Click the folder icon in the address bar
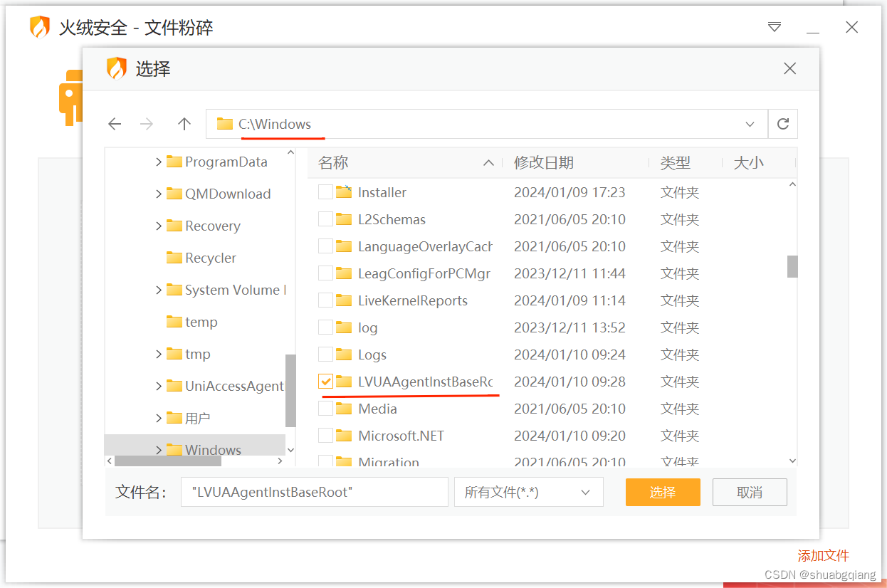This screenshot has height=588, width=887. (225, 124)
